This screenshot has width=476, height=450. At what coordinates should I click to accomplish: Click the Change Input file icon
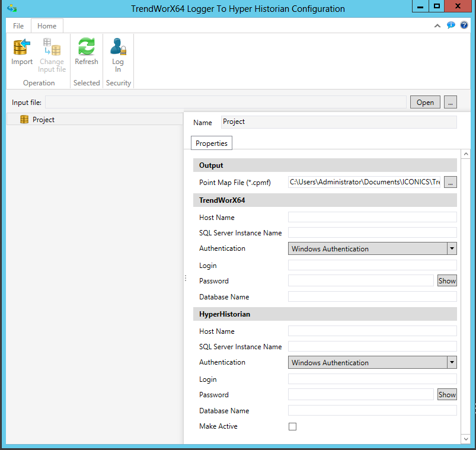coord(52,47)
